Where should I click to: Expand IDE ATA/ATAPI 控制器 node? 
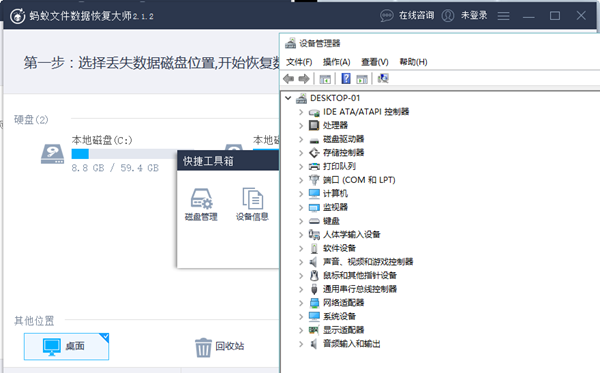(x=301, y=112)
